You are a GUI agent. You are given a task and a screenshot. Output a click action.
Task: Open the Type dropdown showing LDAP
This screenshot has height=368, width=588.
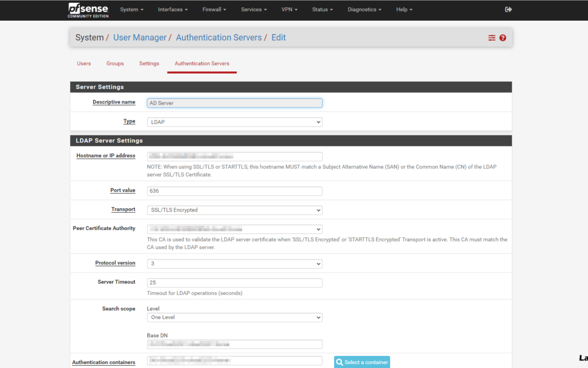[x=234, y=122]
